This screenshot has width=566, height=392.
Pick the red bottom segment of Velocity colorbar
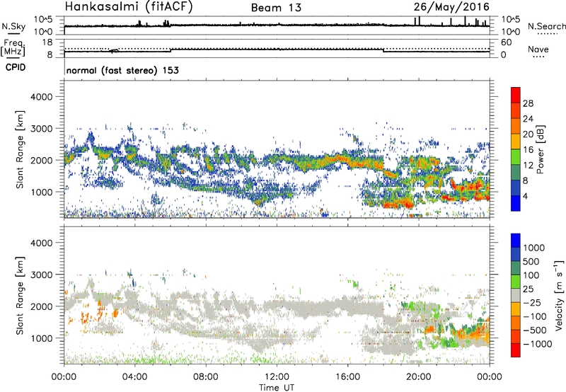pyautogui.click(x=516, y=350)
